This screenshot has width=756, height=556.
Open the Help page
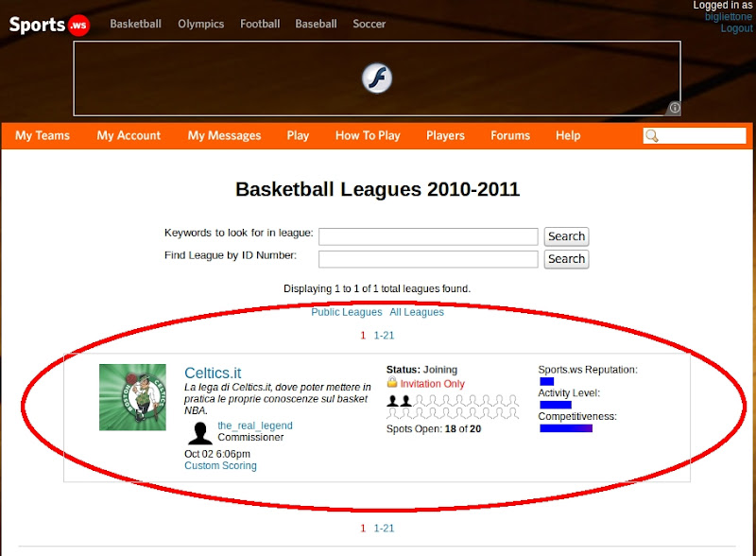[x=568, y=135]
